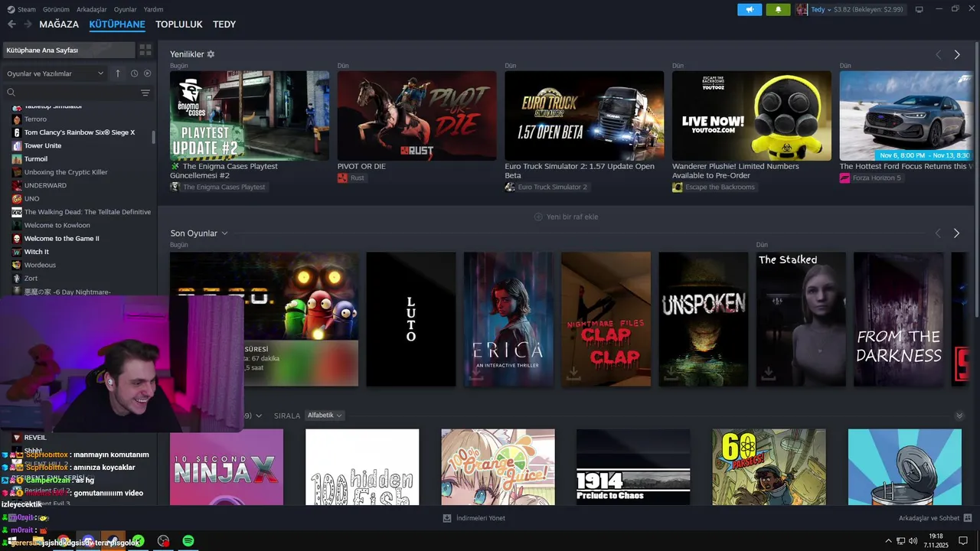Select Witch It in the list
Viewport: 980px width, 551px height.
36,252
